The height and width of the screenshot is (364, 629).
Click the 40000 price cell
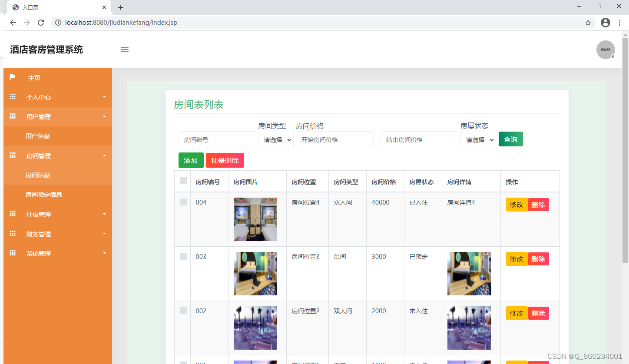pos(381,202)
